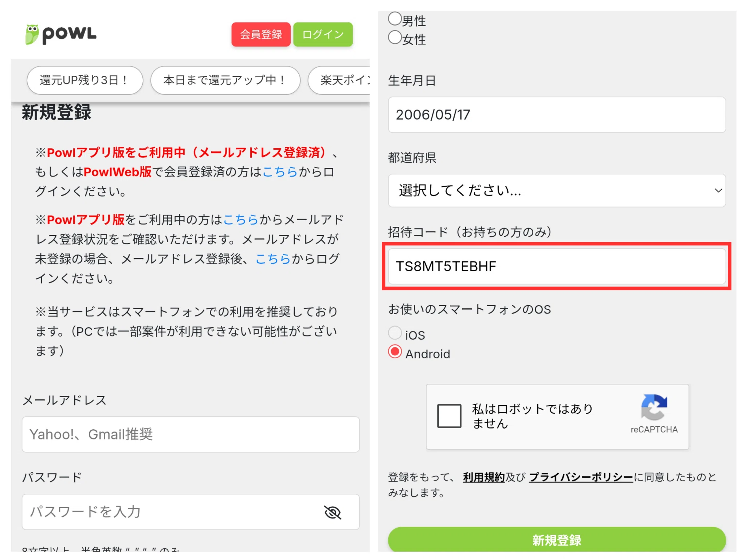Screen dimensions: 746x560
Task: Click the red 会員登録 button
Action: point(261,34)
